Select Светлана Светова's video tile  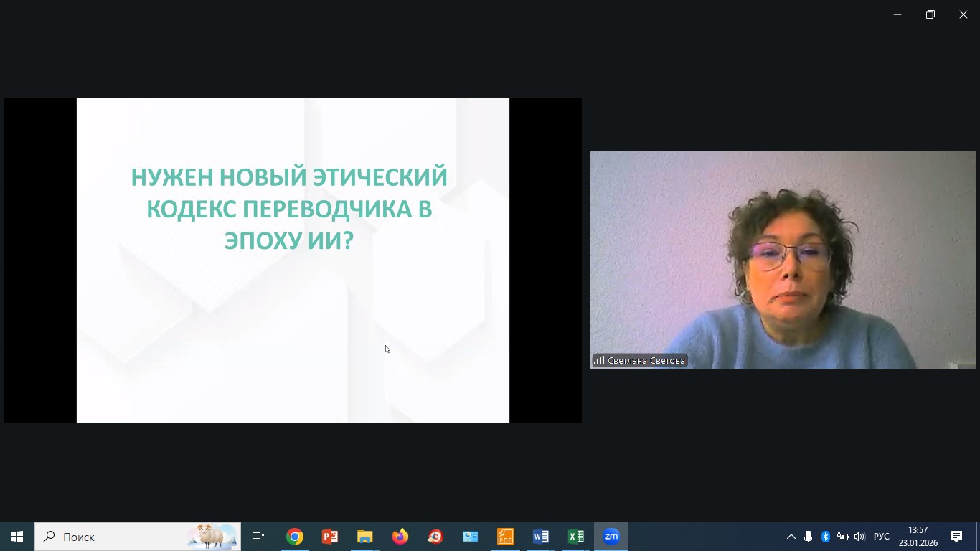coord(782,260)
